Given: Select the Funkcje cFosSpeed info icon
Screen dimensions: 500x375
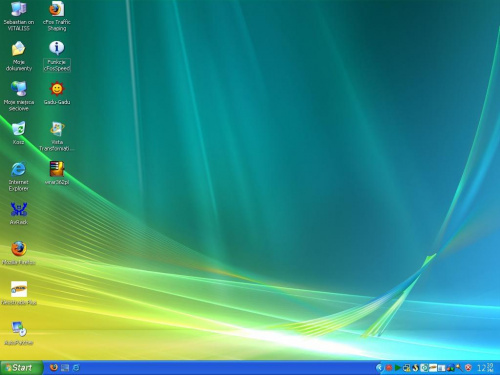Looking at the screenshot, I should pos(57,49).
